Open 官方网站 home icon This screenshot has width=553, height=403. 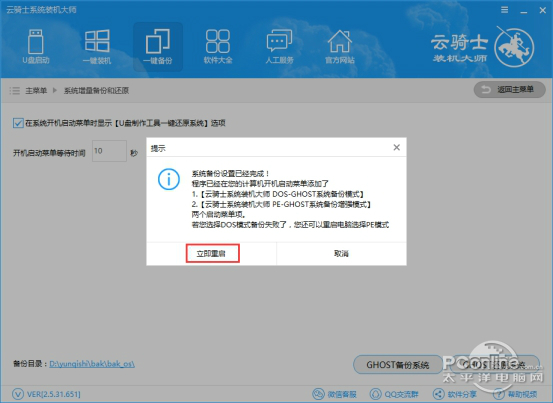click(x=340, y=47)
